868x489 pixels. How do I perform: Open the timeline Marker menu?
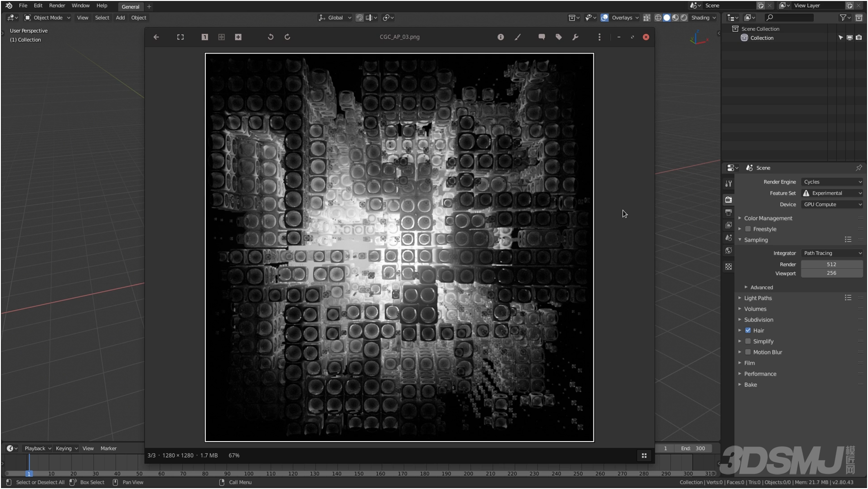pos(108,448)
